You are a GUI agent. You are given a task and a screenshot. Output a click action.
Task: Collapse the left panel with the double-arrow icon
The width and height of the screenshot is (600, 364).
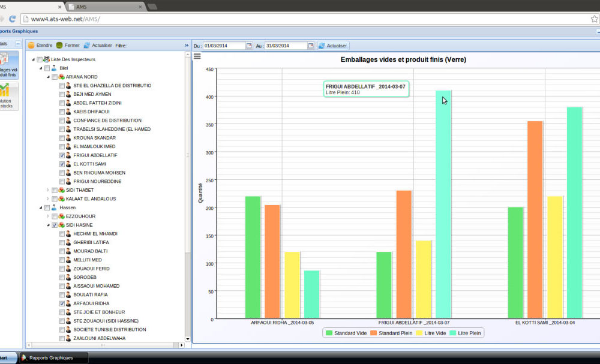187,46
